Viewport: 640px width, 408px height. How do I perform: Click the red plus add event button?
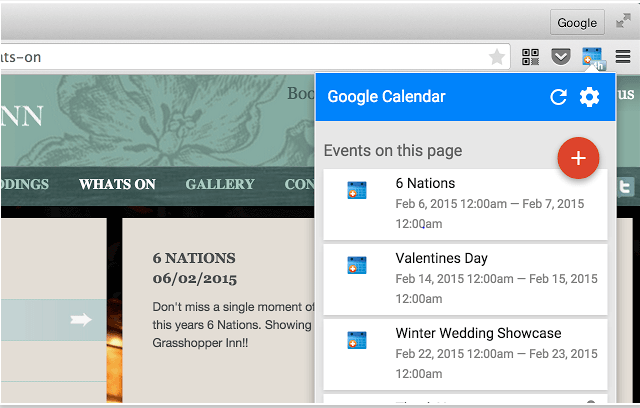[x=578, y=158]
